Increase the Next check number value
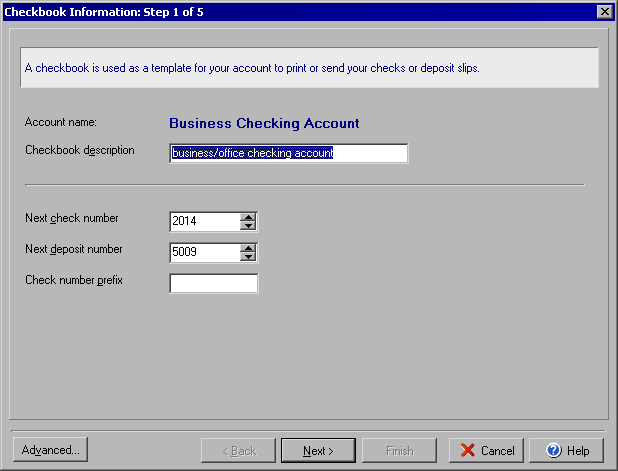Image resolution: width=618 pixels, height=471 pixels. (248, 217)
